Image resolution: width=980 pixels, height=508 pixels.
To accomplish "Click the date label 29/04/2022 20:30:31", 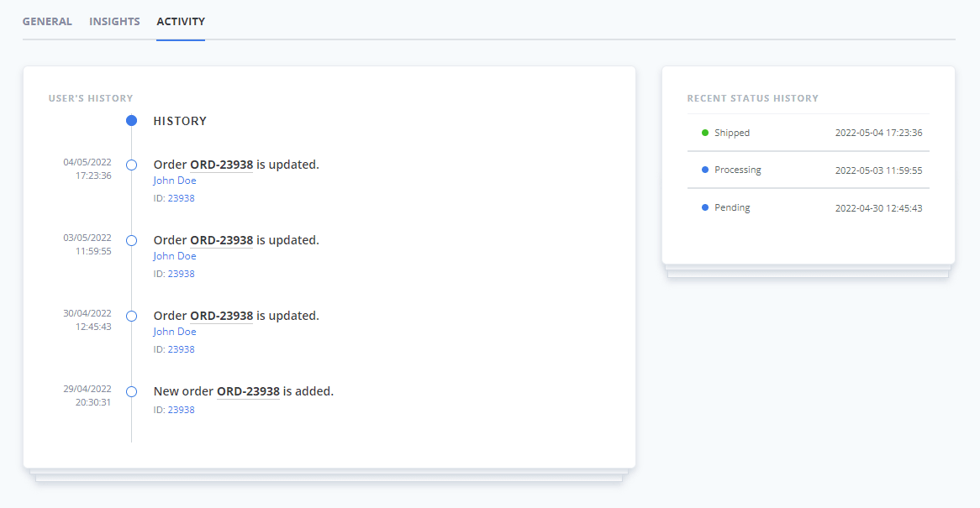I will (87, 395).
